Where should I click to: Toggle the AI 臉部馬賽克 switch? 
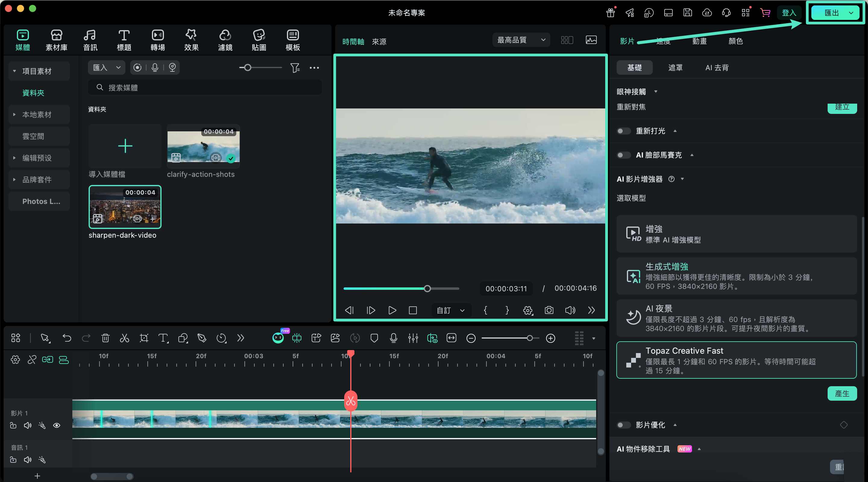coord(623,155)
